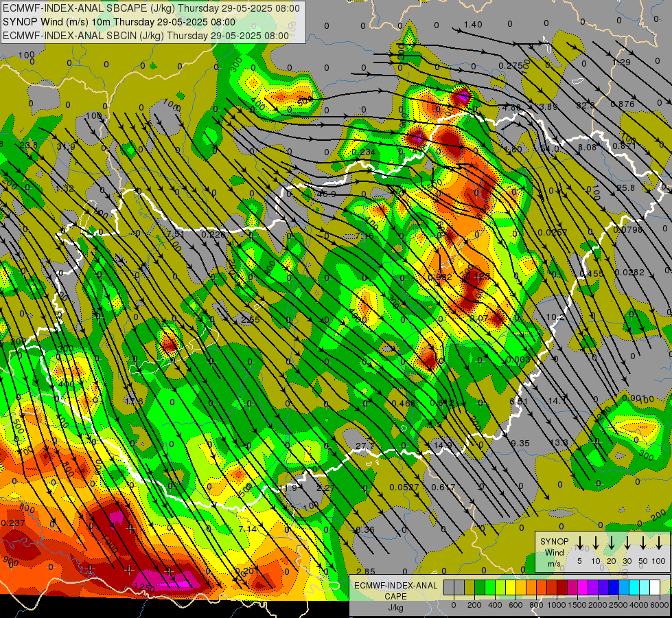The image size is (672, 618).
Task: Click the map value 8.08
Action: pos(587,147)
